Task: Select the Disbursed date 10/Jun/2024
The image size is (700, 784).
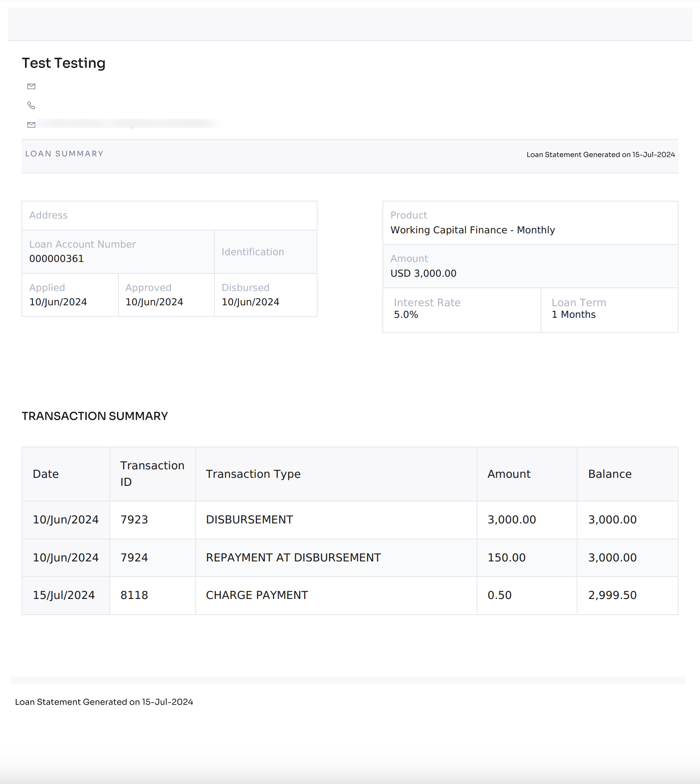Action: coord(250,302)
